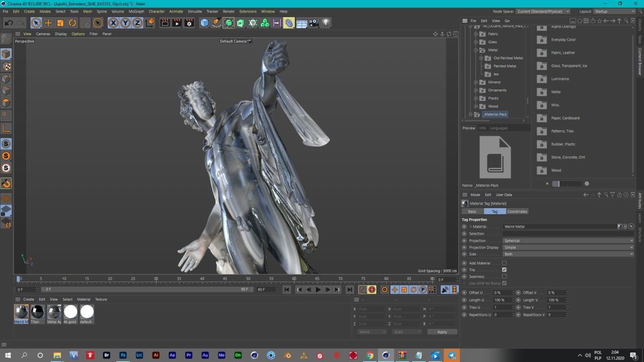
Task: Toggle Z axis lock
Action: pyautogui.click(x=137, y=23)
